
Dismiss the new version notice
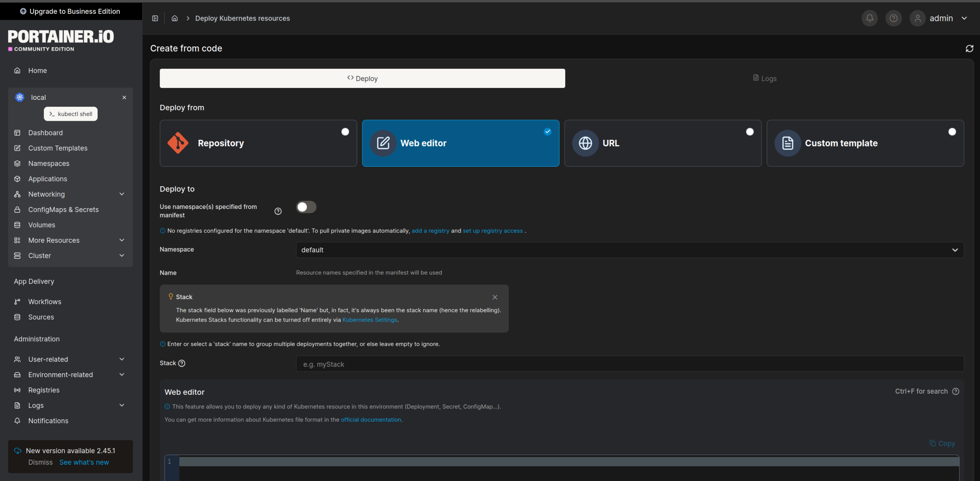point(40,462)
